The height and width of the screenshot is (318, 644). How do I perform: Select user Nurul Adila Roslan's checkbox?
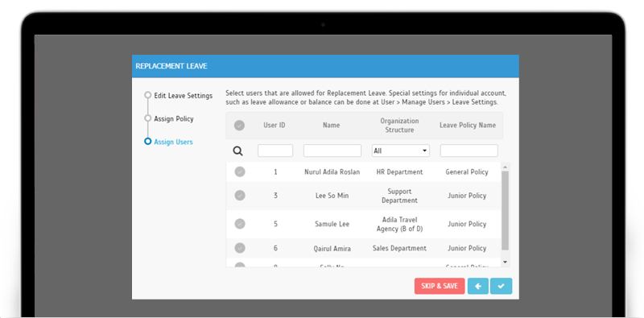click(240, 171)
